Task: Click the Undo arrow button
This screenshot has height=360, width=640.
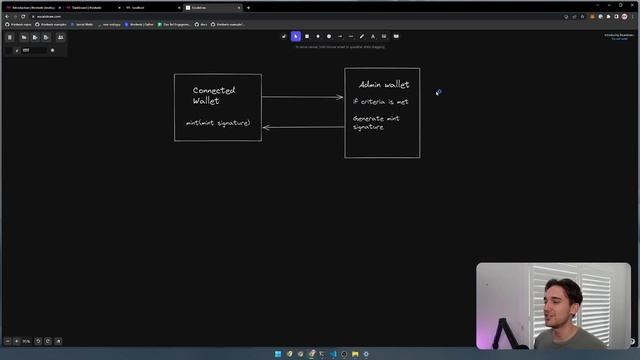Action: coord(38,341)
